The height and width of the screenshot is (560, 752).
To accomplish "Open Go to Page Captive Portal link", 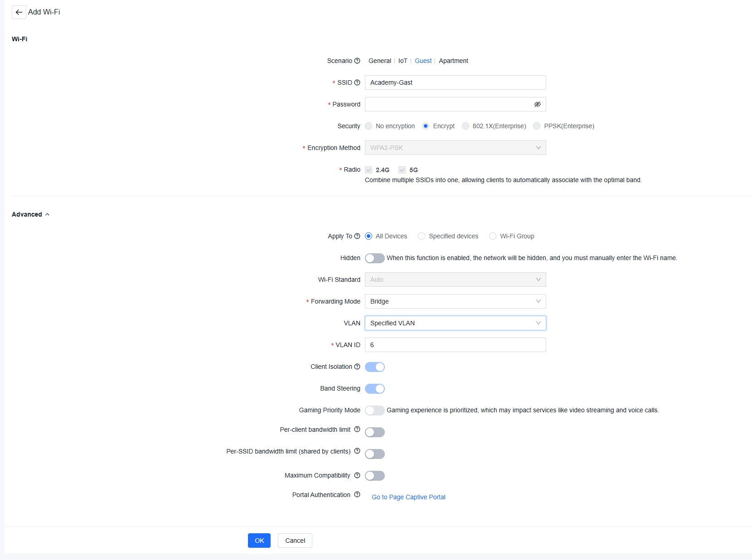I will (x=408, y=497).
